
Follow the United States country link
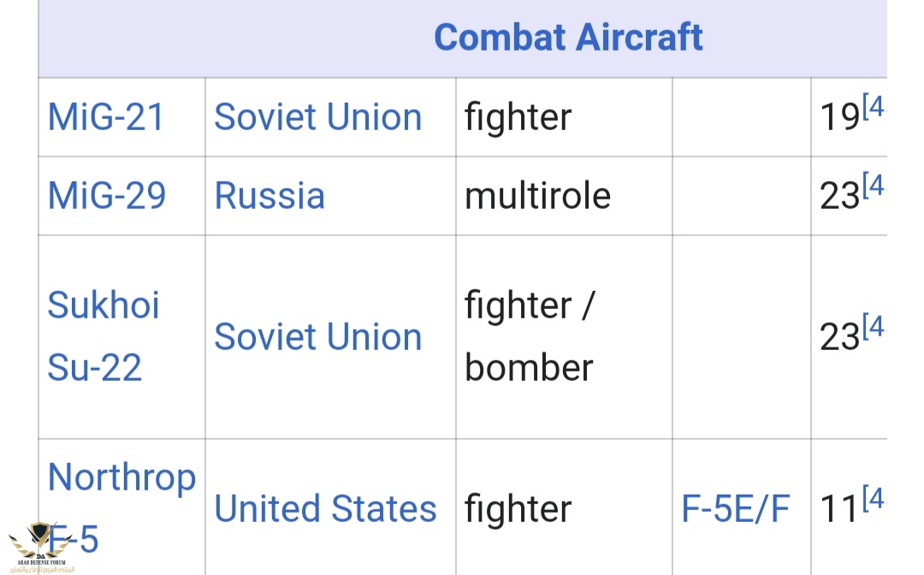click(325, 509)
